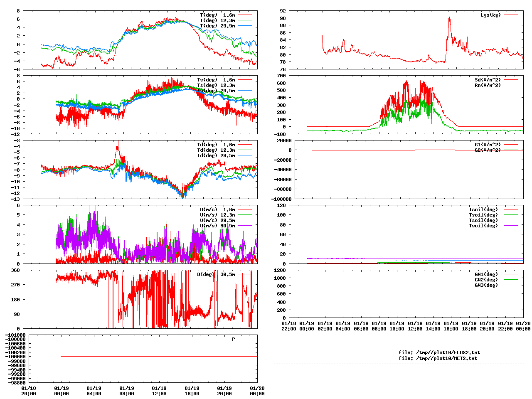Click the file path /tmp//plot10/MET2.txt
The image size is (532, 399).
click(x=446, y=358)
